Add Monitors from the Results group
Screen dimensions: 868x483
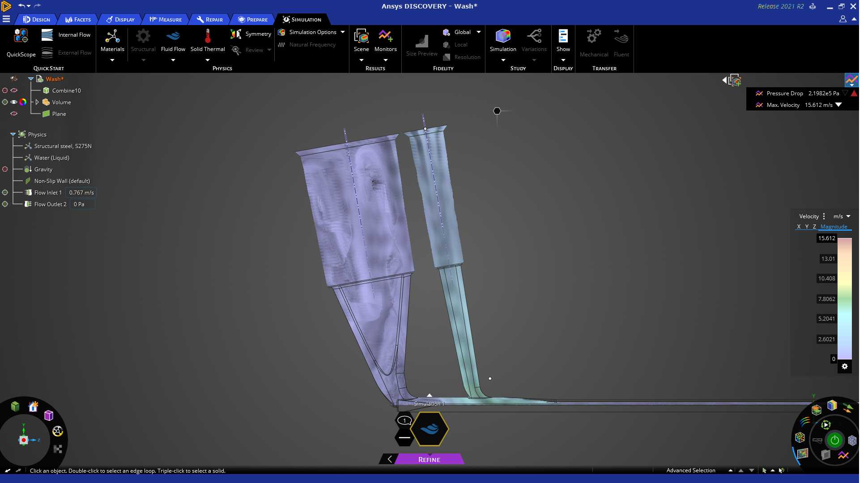tap(385, 40)
